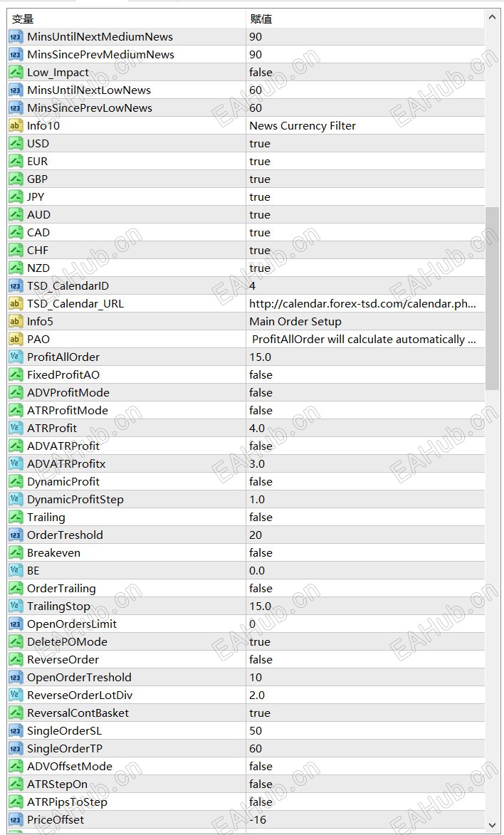Click the string icon beside Info10
The width and height of the screenshot is (504, 835).
click(x=16, y=126)
